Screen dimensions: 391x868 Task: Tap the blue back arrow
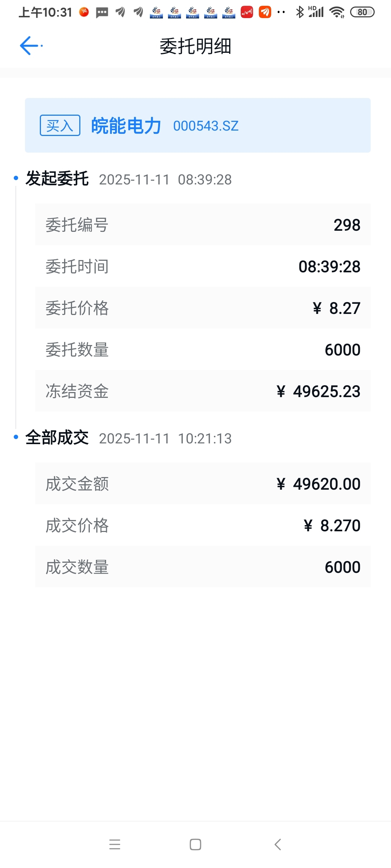(30, 46)
